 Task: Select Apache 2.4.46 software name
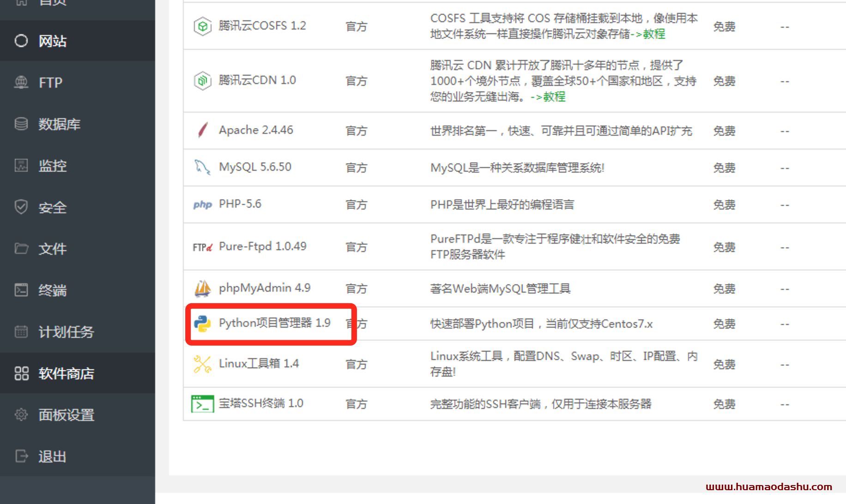pyautogui.click(x=256, y=130)
